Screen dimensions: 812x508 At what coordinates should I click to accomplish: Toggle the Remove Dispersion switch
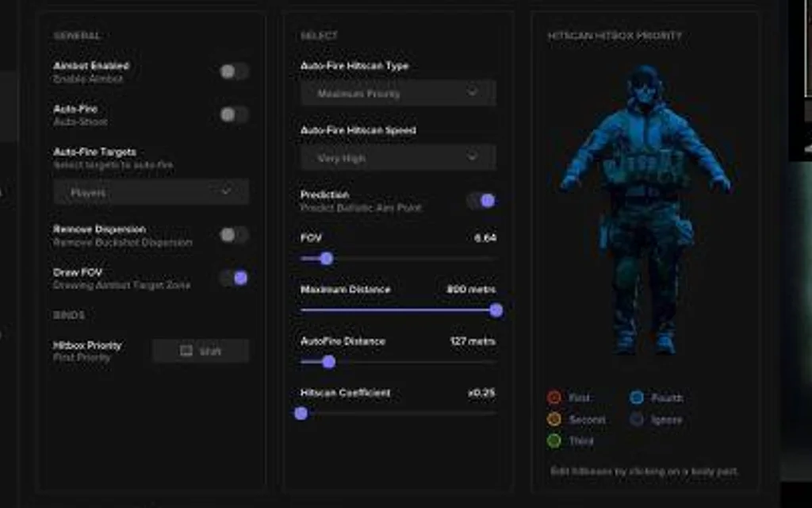pyautogui.click(x=234, y=235)
